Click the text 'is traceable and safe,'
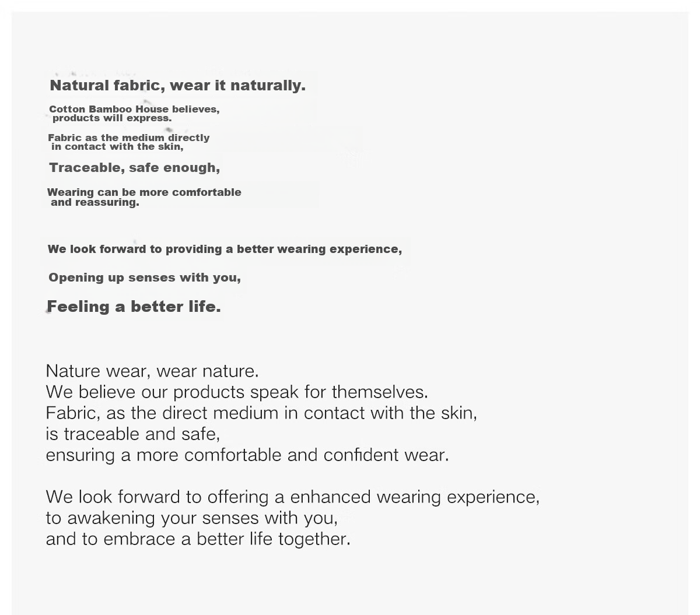The width and height of the screenshot is (700, 615). [133, 434]
